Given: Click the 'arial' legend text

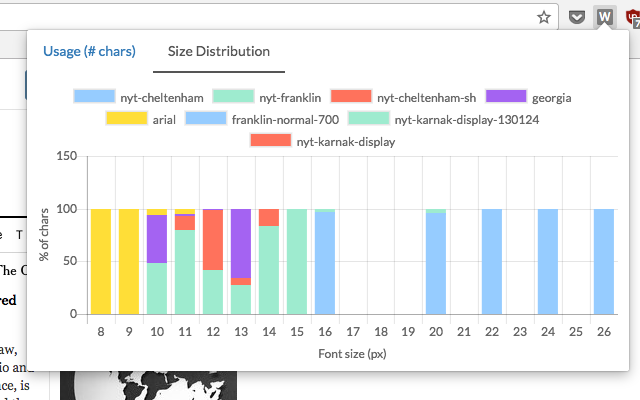Looking at the screenshot, I should [164, 120].
